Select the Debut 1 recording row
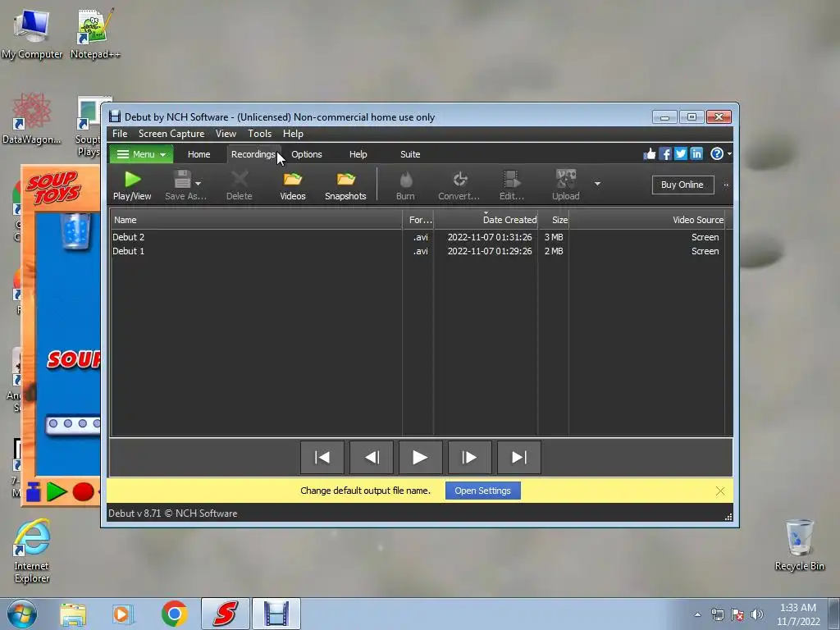 418,251
